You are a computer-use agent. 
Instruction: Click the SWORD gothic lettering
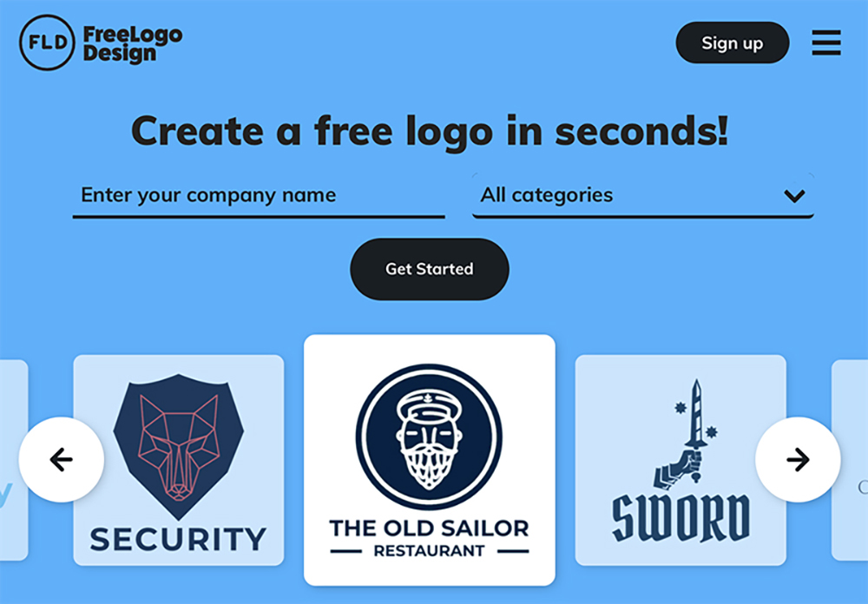[681, 517]
